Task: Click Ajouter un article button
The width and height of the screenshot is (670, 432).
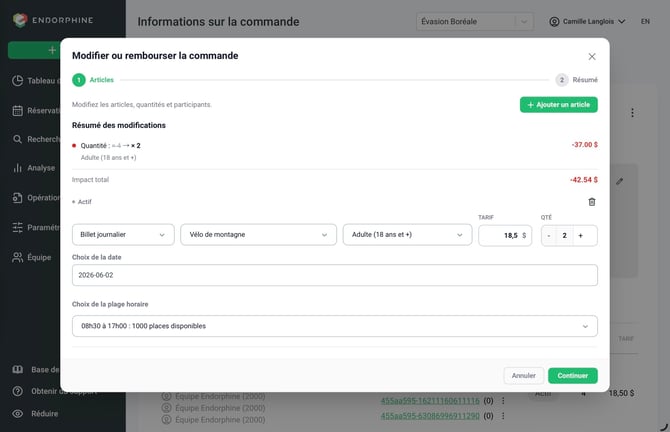Action: pyautogui.click(x=558, y=105)
